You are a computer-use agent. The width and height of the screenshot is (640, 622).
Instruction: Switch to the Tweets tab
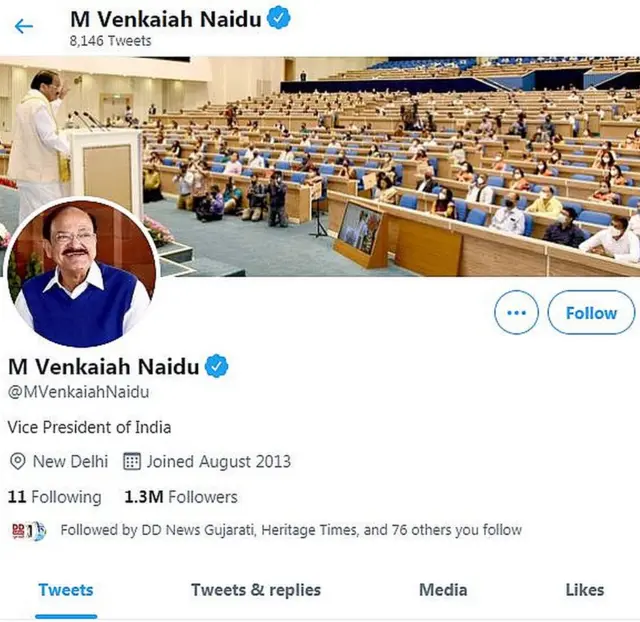coord(66,589)
